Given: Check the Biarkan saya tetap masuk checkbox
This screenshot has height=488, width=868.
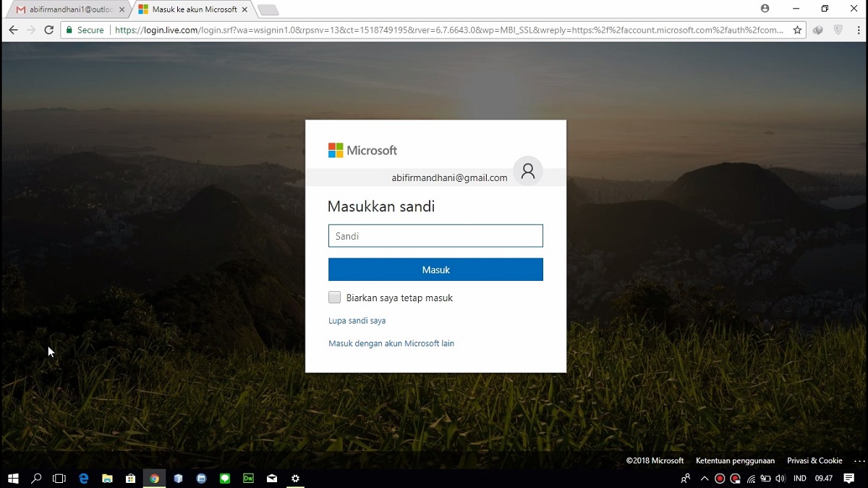Looking at the screenshot, I should coord(334,298).
